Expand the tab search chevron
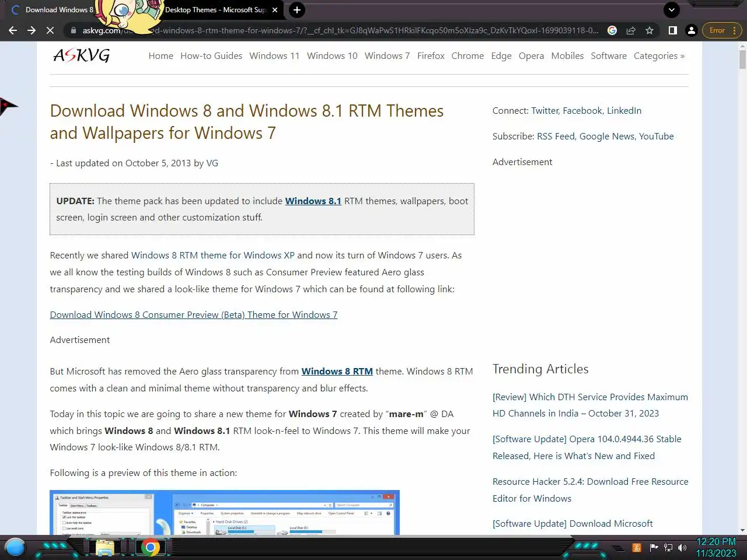 (x=672, y=10)
